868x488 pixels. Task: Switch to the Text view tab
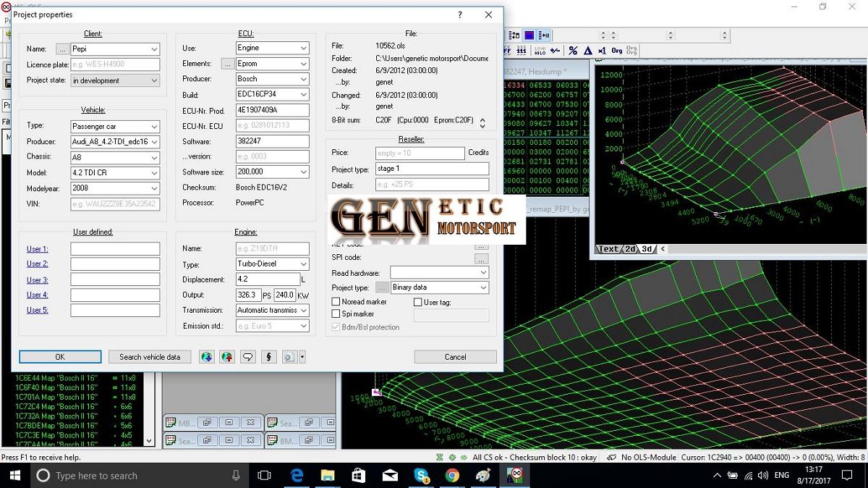pos(609,249)
